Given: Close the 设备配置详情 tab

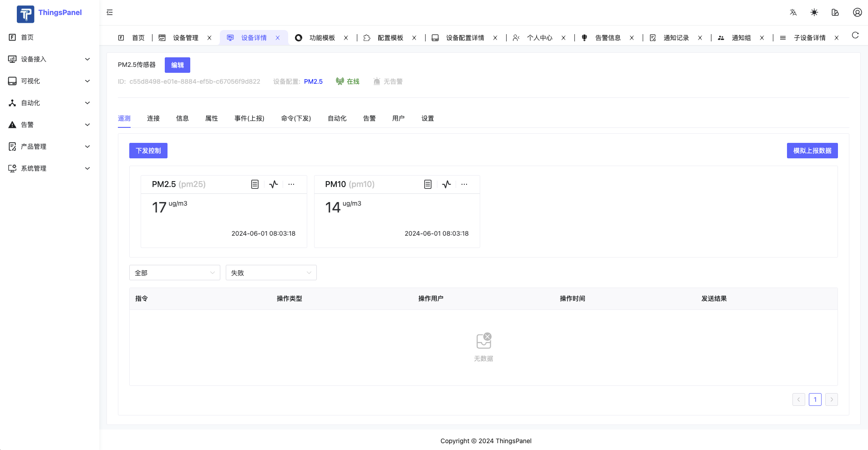Looking at the screenshot, I should [x=495, y=38].
